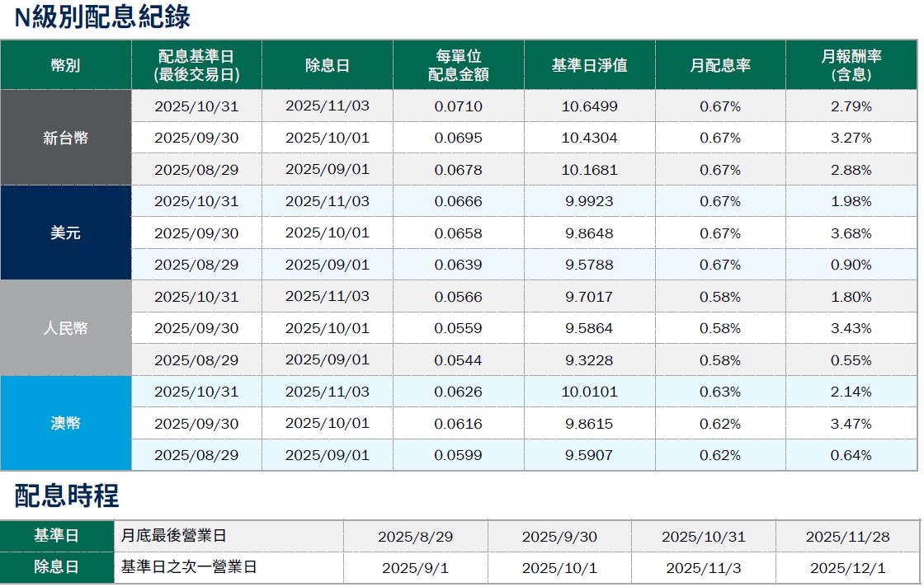Image resolution: width=924 pixels, height=587 pixels.
Task: Click the N級別配息紀錄 heading
Action: 102,18
